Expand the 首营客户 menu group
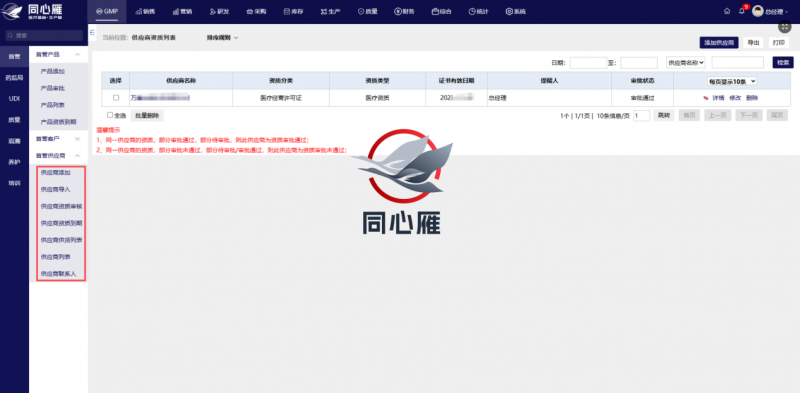This screenshot has height=393, width=800. (58, 139)
